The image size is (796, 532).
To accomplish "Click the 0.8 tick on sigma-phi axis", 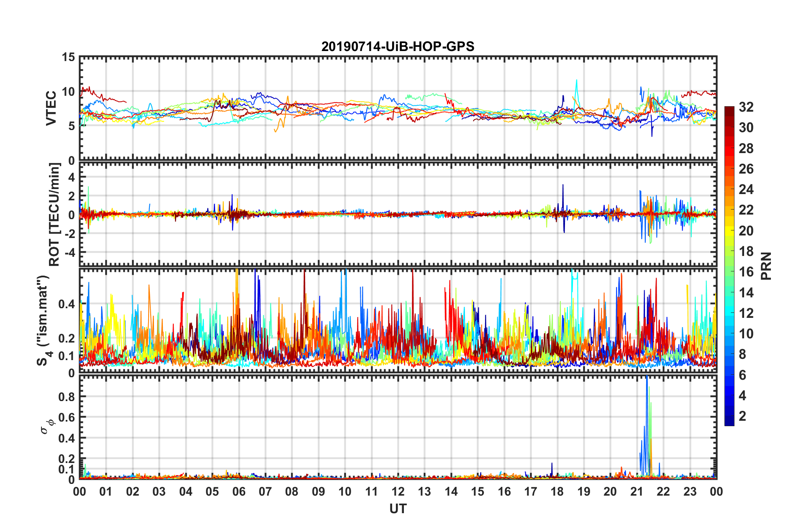I will (66, 396).
